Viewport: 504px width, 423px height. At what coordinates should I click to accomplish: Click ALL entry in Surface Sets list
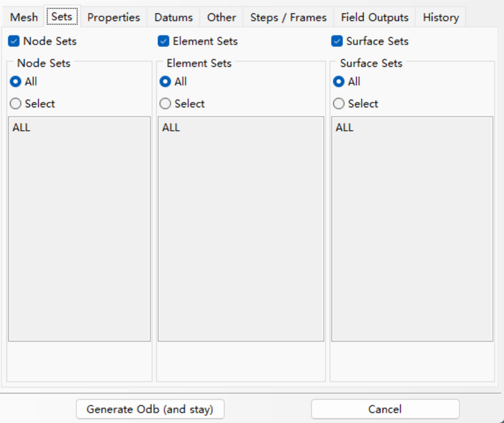click(344, 127)
